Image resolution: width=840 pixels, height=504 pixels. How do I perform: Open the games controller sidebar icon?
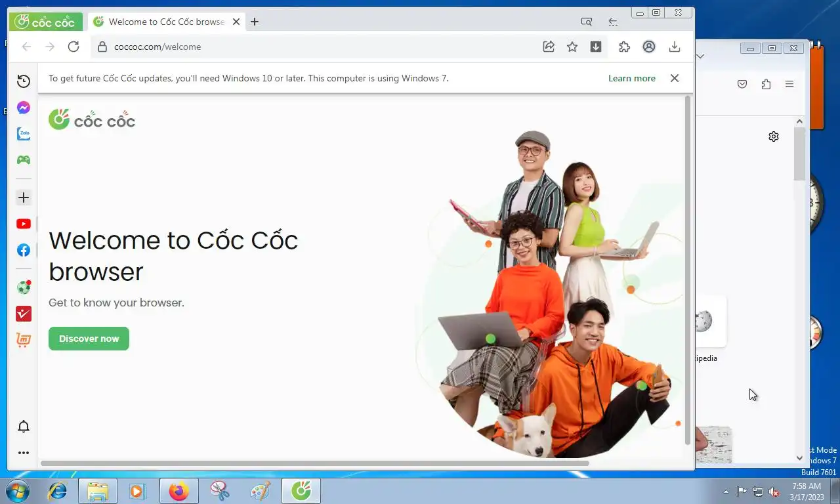(24, 160)
